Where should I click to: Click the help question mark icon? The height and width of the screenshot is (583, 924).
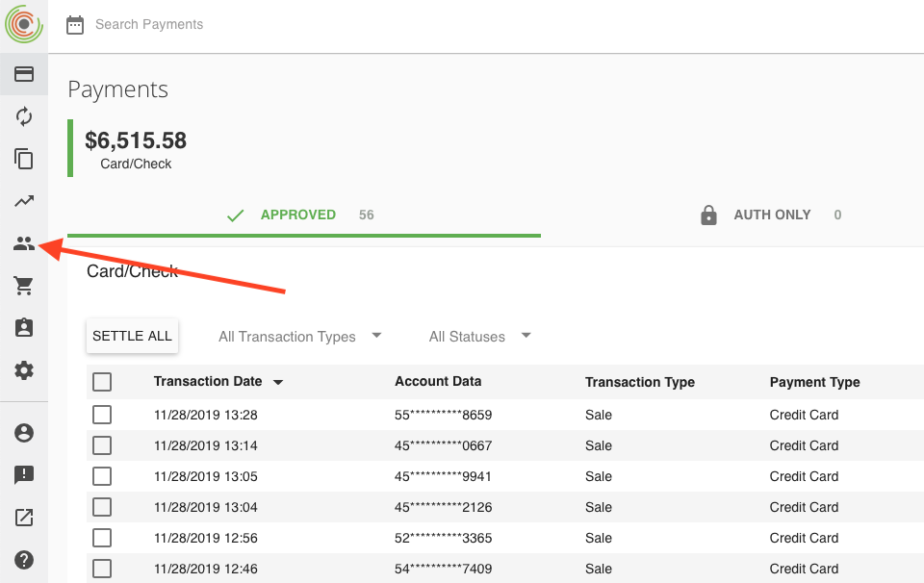pyautogui.click(x=24, y=560)
